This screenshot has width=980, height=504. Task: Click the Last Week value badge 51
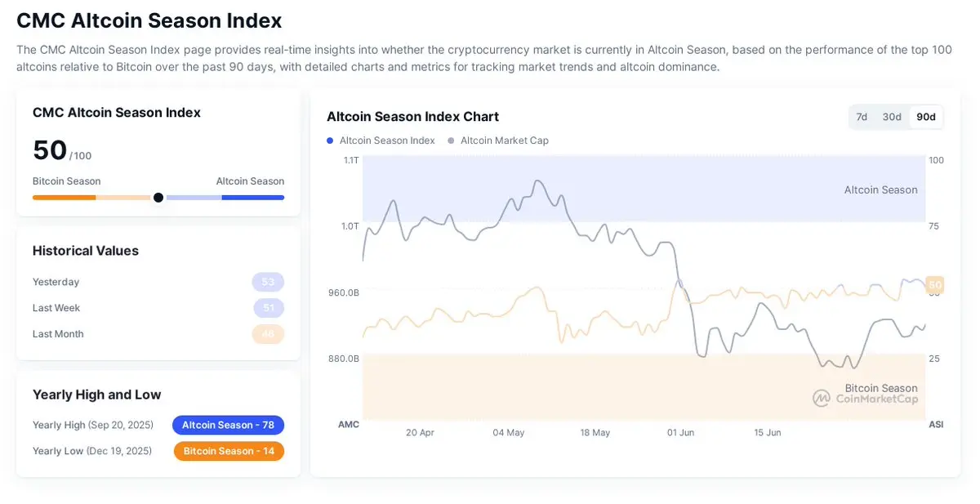pos(268,308)
